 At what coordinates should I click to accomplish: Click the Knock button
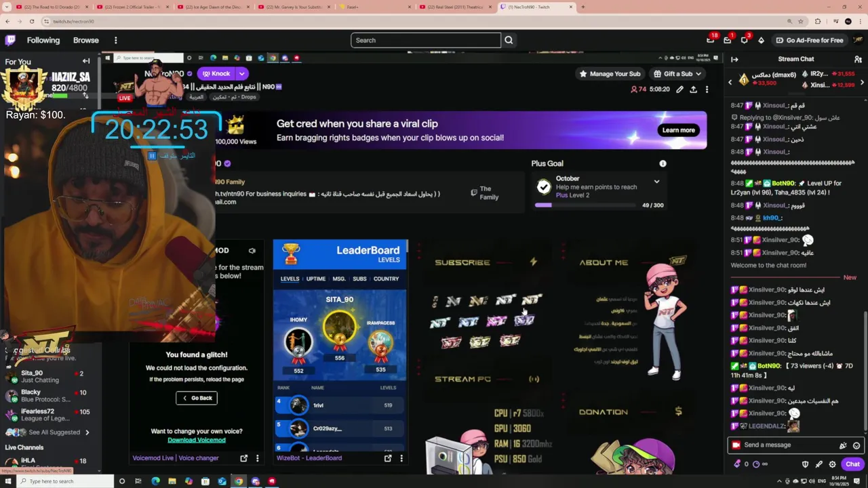[x=216, y=73]
